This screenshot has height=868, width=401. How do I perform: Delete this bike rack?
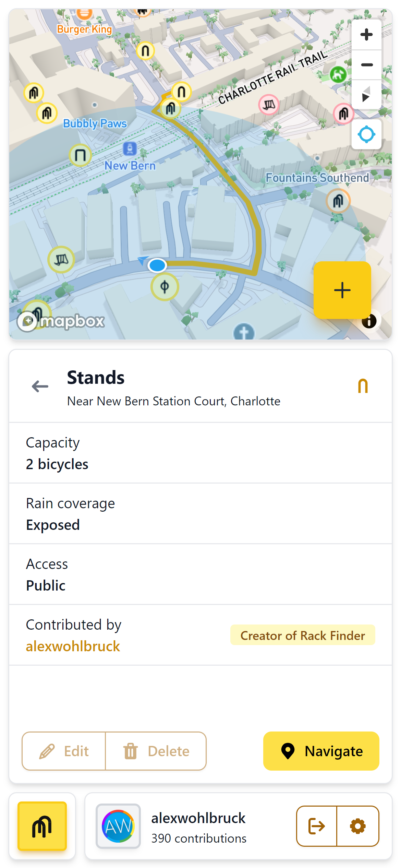[x=156, y=751]
